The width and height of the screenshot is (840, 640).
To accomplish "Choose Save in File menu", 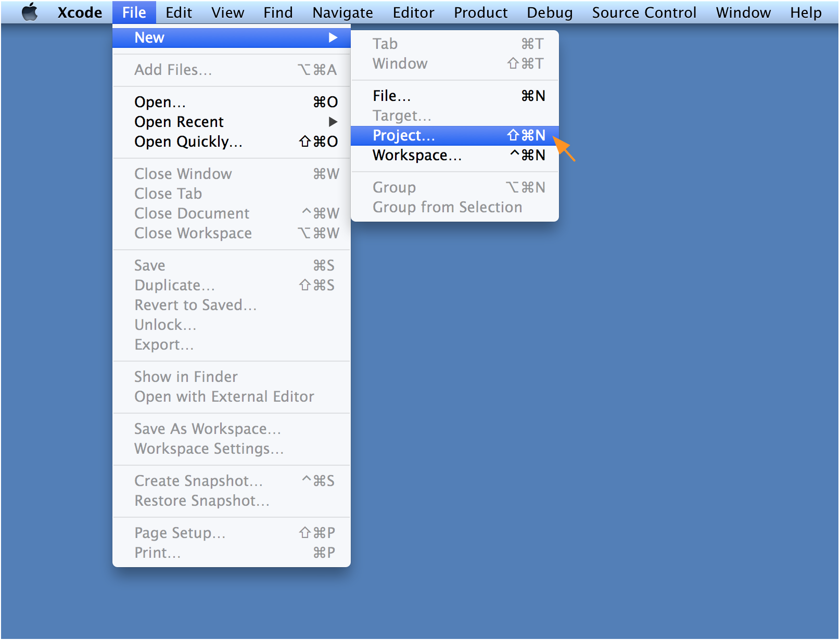I will pyautogui.click(x=232, y=265).
